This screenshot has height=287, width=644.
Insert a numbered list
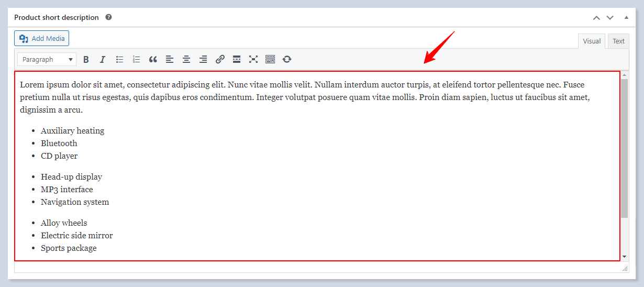point(136,60)
